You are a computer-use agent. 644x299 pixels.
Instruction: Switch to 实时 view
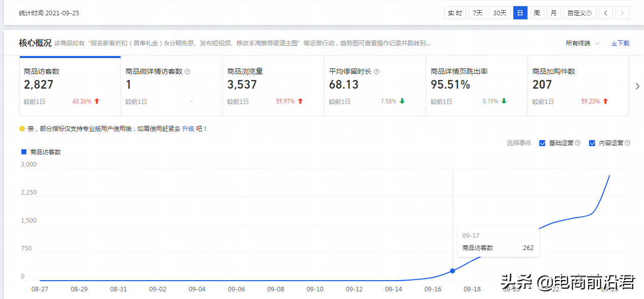(x=455, y=13)
